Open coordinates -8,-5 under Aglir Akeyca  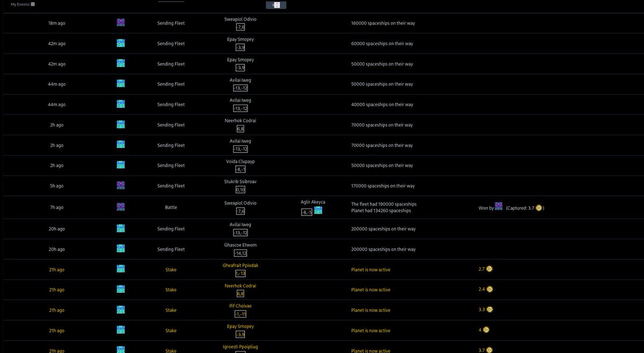click(x=306, y=212)
